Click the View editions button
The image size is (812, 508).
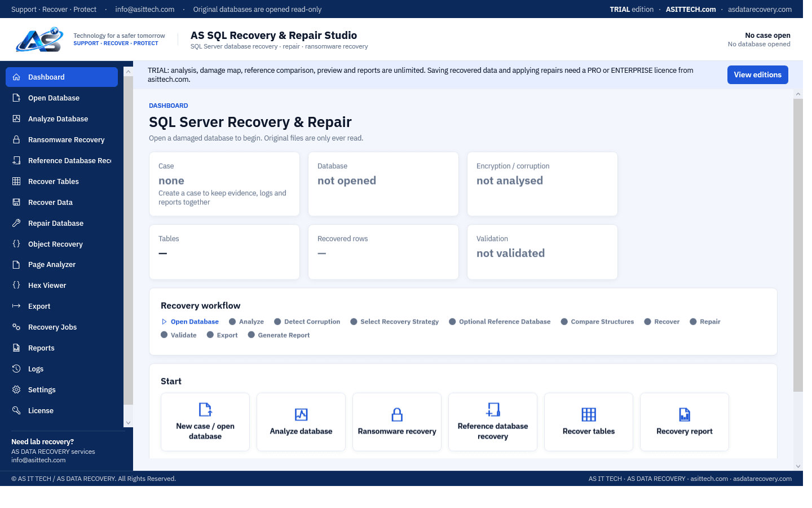757,75
